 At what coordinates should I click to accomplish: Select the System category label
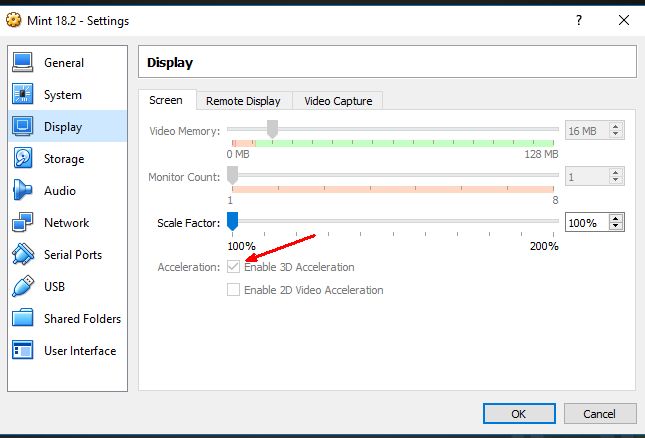pyautogui.click(x=63, y=95)
